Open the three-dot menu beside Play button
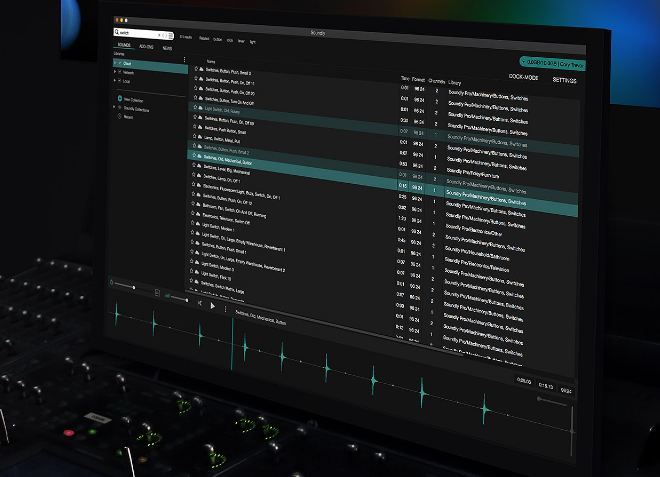The image size is (660, 477). [227, 308]
